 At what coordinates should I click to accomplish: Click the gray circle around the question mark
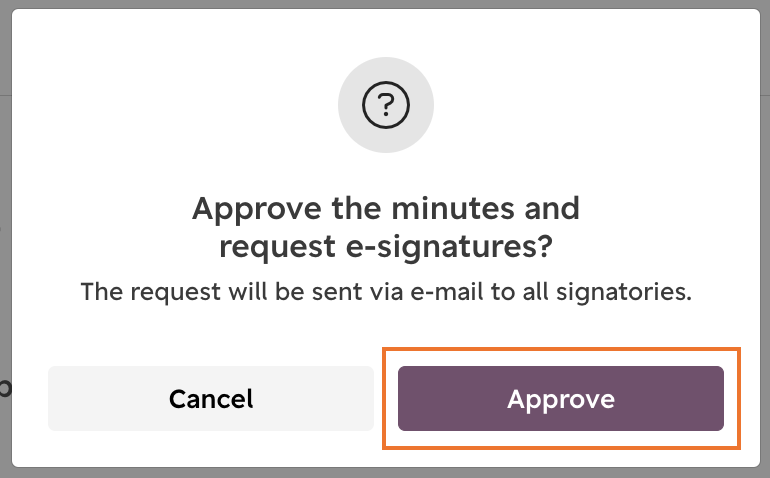[386, 105]
